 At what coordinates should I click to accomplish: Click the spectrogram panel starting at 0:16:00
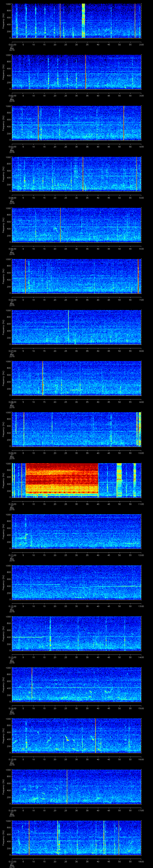(77, 787)
